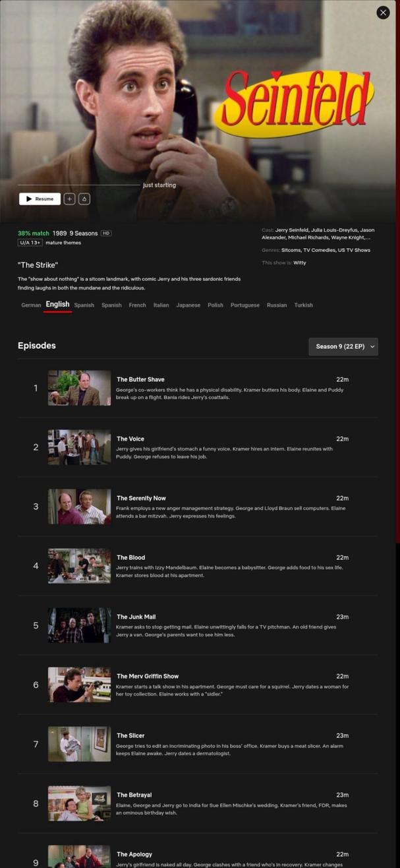Screen dimensions: 400x868
Task: Choose the Turkish language tab
Action: tap(303, 305)
